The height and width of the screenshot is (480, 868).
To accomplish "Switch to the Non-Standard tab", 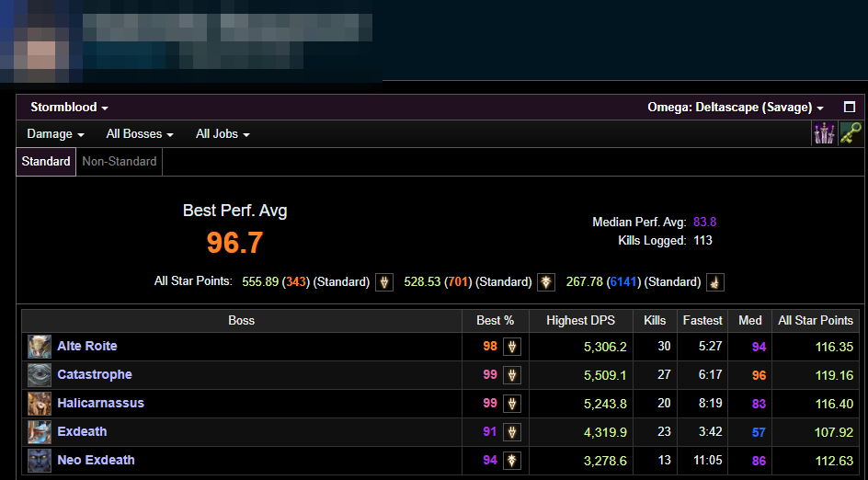I will [119, 162].
